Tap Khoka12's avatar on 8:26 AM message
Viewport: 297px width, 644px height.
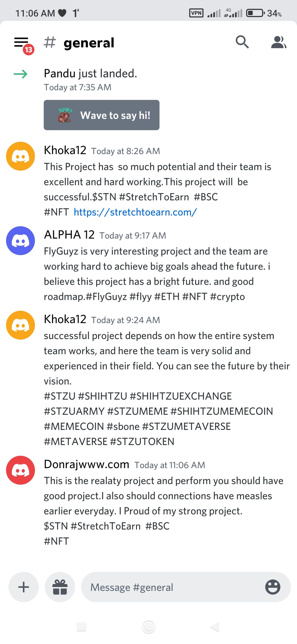click(21, 156)
